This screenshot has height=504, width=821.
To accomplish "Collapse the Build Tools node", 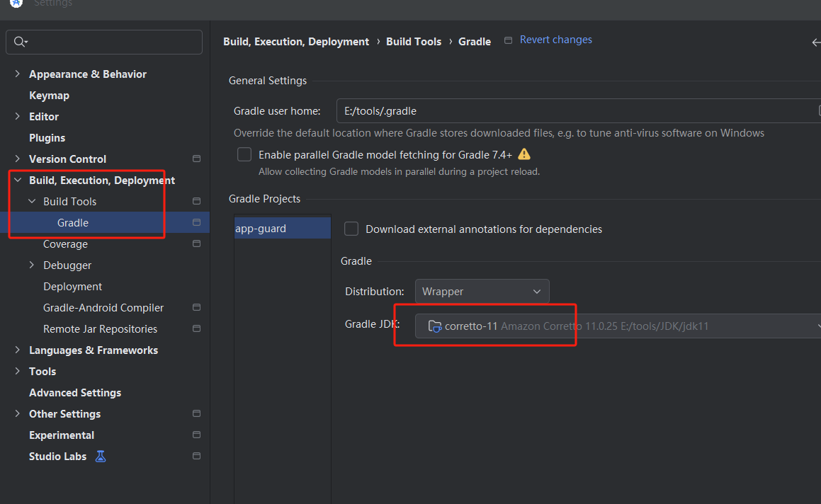I will click(32, 201).
